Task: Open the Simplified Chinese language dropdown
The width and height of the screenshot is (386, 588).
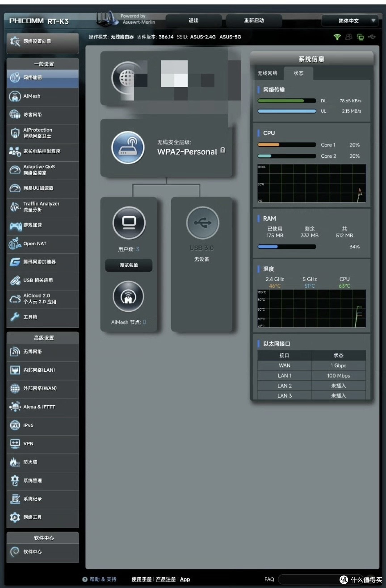Action: tap(350, 21)
